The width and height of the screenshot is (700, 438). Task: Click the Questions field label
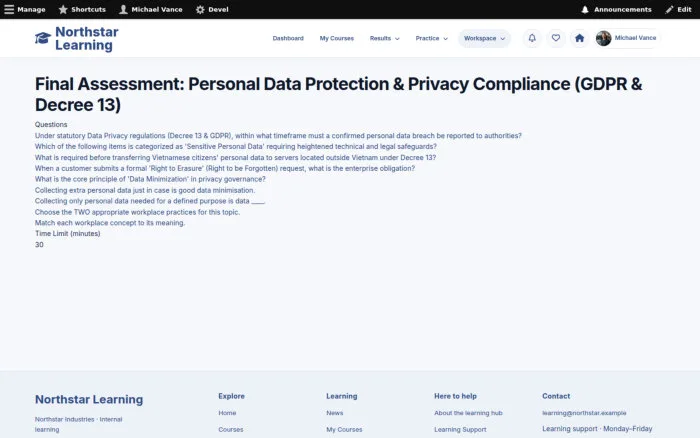click(x=51, y=125)
